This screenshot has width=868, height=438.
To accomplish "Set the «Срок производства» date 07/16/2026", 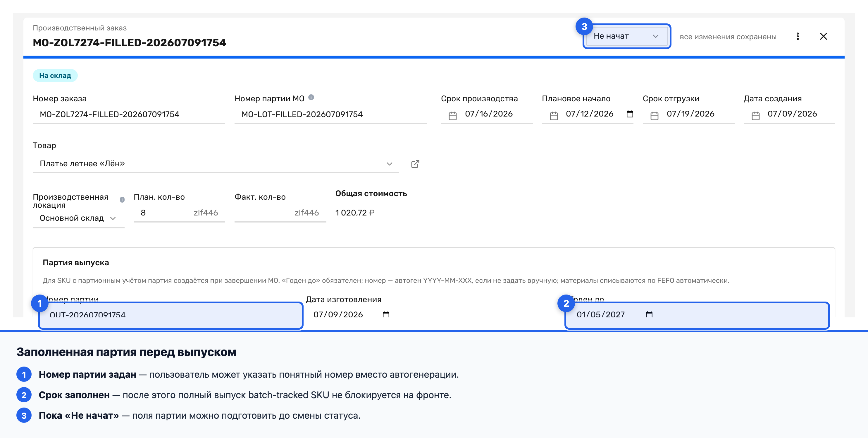I will pyautogui.click(x=489, y=114).
